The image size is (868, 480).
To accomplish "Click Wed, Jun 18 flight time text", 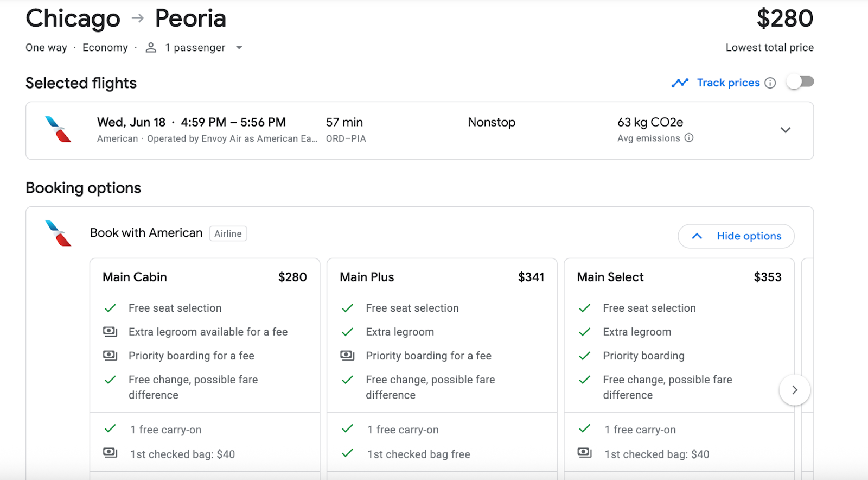I will tap(192, 122).
